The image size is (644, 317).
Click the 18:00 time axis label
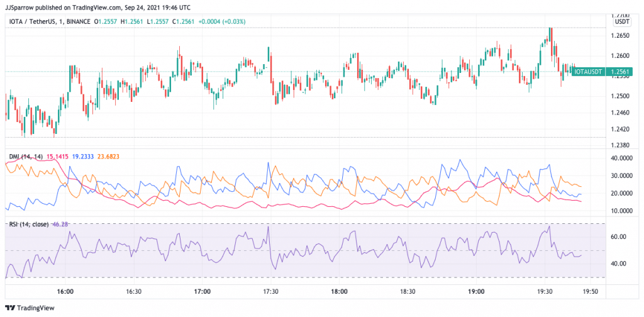[x=339, y=292]
